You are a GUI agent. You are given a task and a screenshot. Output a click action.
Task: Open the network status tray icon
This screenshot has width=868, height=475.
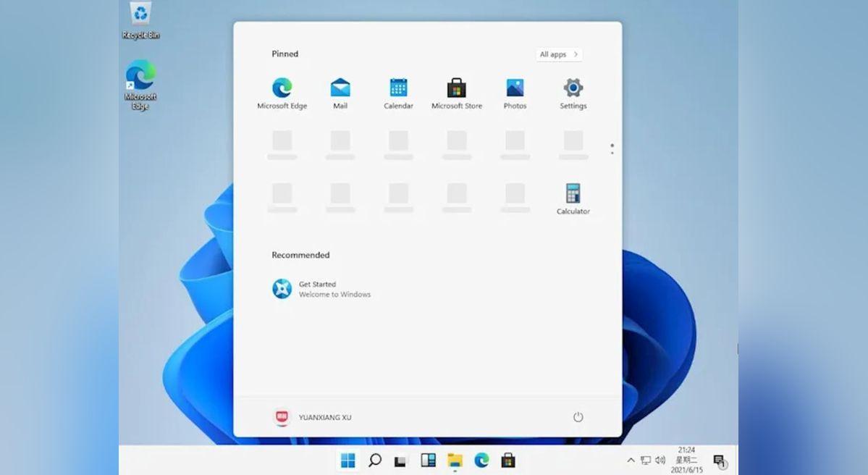tap(646, 460)
